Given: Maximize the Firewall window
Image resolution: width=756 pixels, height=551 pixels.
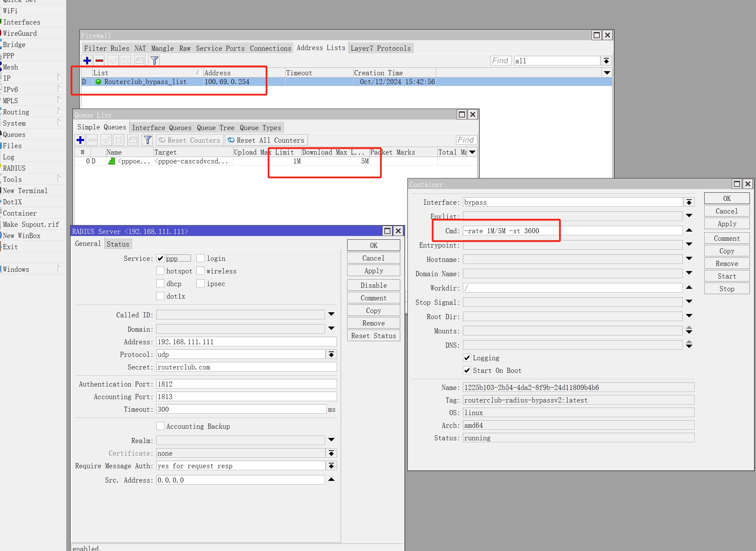Looking at the screenshot, I should coord(597,35).
